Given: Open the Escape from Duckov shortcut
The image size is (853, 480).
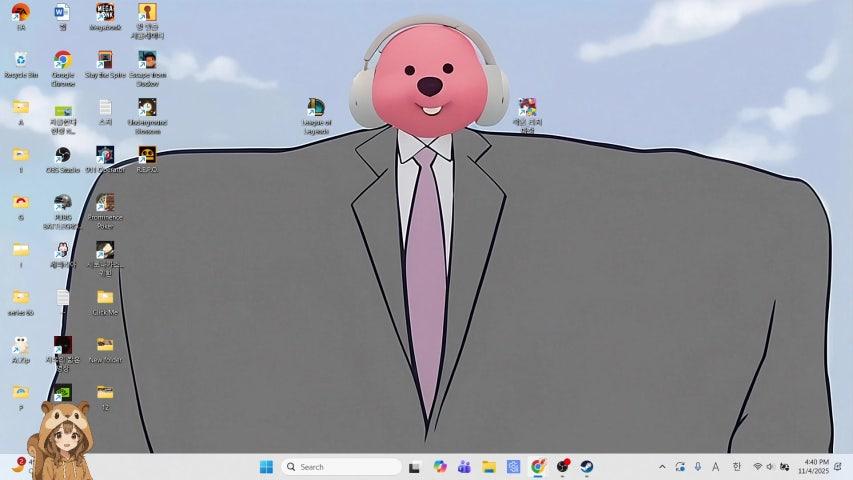Looking at the screenshot, I should 147,61.
